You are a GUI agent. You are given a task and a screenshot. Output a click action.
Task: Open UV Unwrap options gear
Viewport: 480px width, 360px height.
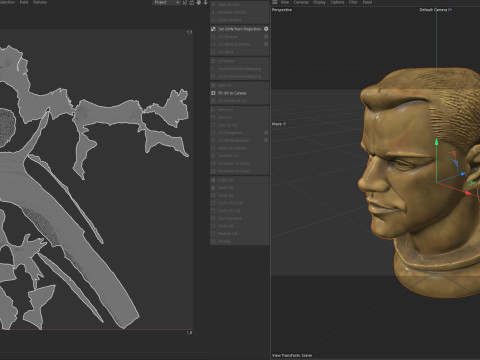pos(266,37)
